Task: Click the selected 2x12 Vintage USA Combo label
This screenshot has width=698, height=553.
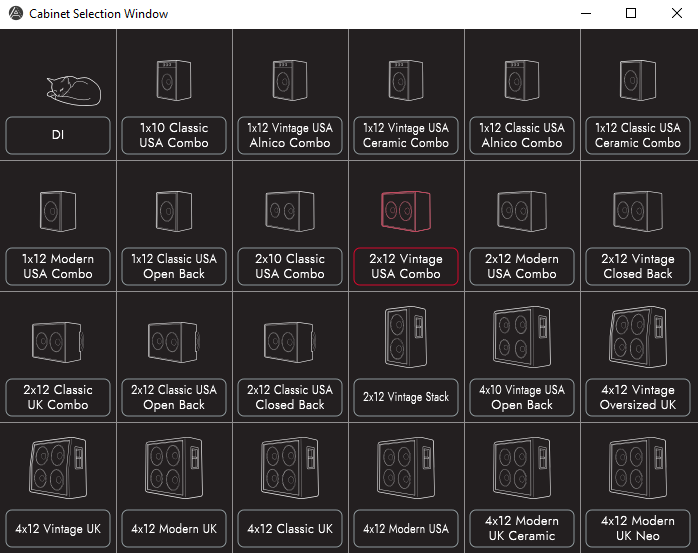Action: (406, 266)
